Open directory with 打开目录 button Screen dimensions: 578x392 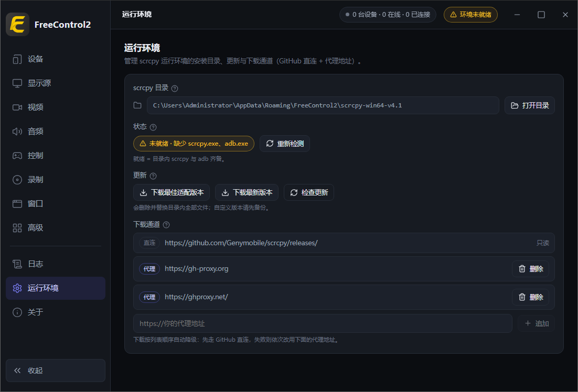(x=529, y=105)
